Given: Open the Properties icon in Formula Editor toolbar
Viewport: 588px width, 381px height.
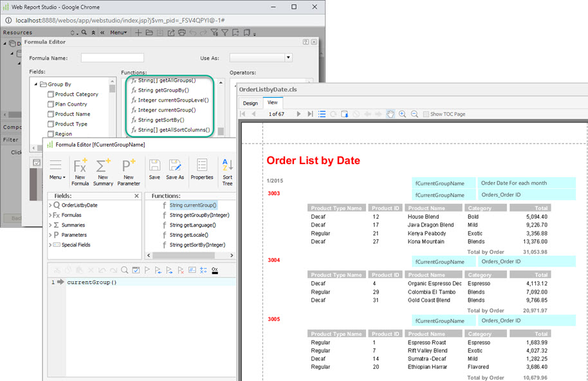Looking at the screenshot, I should click(202, 165).
